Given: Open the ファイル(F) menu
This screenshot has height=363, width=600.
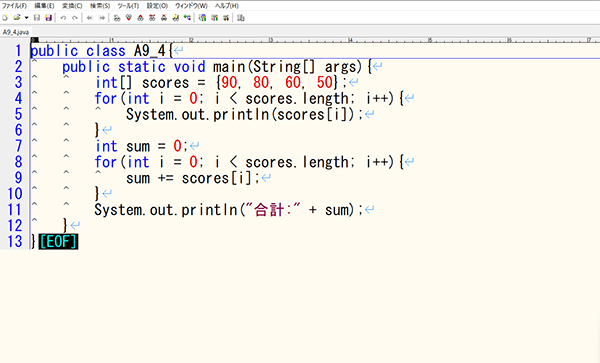Looking at the screenshot, I should pos(15,6).
